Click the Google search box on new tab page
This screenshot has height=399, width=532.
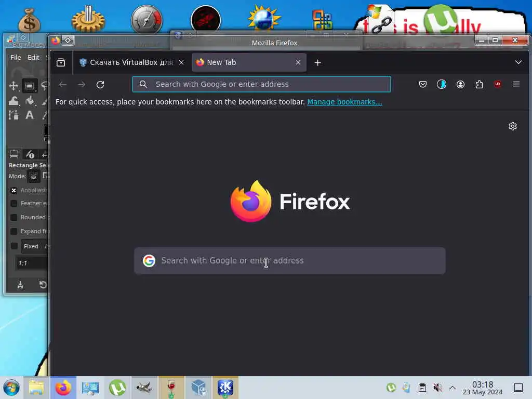click(x=290, y=261)
